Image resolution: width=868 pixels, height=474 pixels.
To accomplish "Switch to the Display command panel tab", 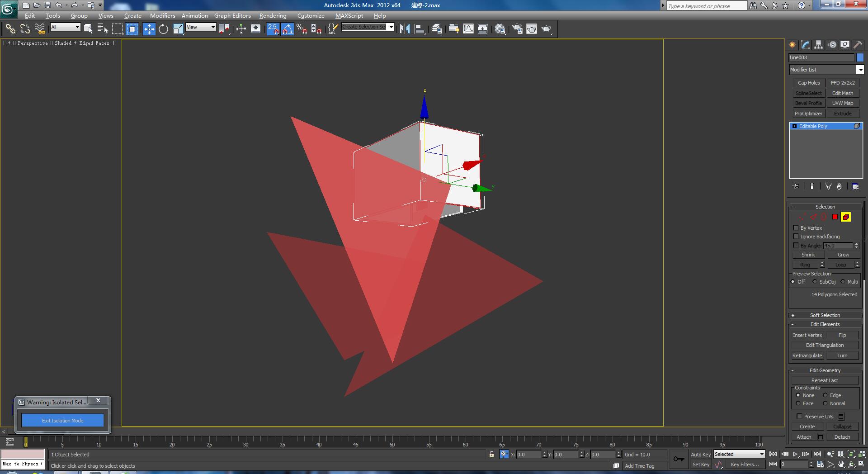I will click(x=845, y=45).
